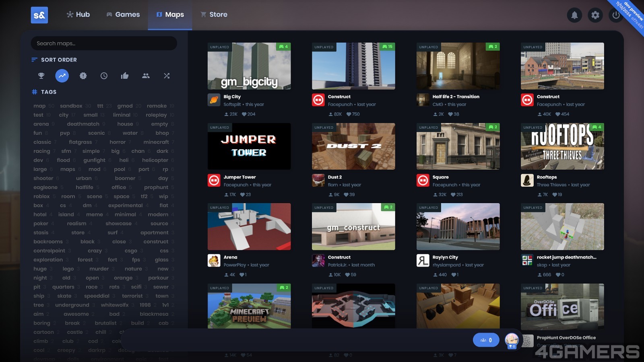Image resolution: width=644 pixels, height=362 pixels.
Task: Sort maps by trending
Action: click(62, 76)
